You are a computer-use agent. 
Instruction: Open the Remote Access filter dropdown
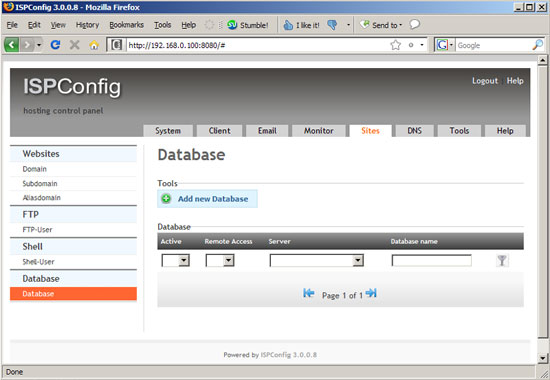pos(220,260)
